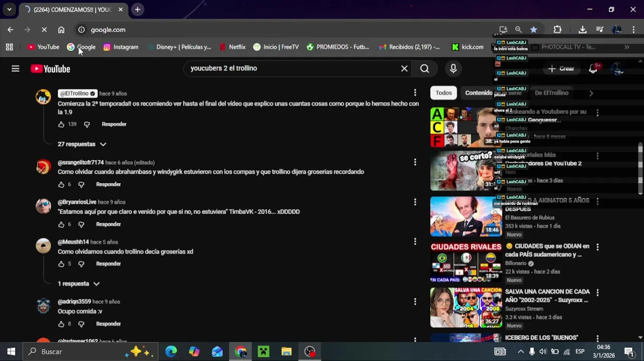Expand the 27 respuestas thread
This screenshot has height=361, width=644.
point(82,144)
